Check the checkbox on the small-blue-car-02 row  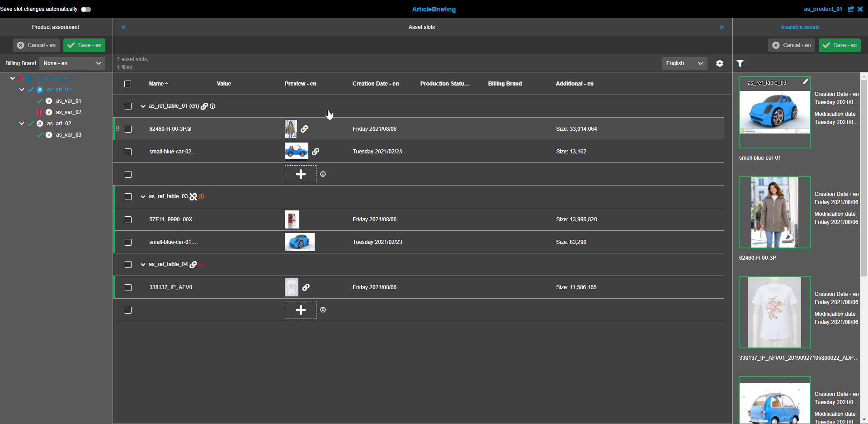128,152
